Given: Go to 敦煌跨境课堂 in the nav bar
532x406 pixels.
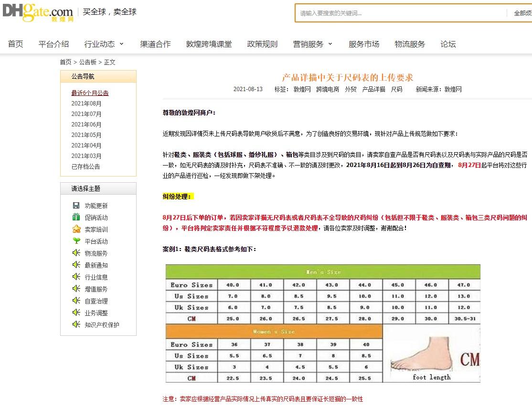Looking at the screenshot, I should 209,44.
